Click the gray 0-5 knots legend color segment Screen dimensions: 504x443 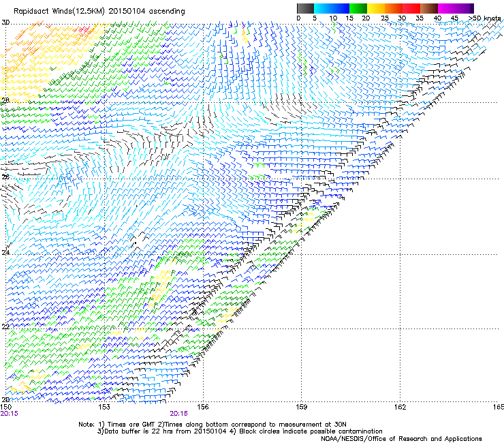tap(305, 8)
